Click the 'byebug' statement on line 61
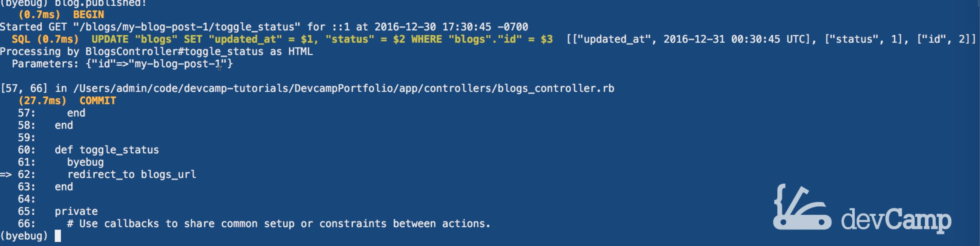The image size is (980, 246). click(85, 162)
